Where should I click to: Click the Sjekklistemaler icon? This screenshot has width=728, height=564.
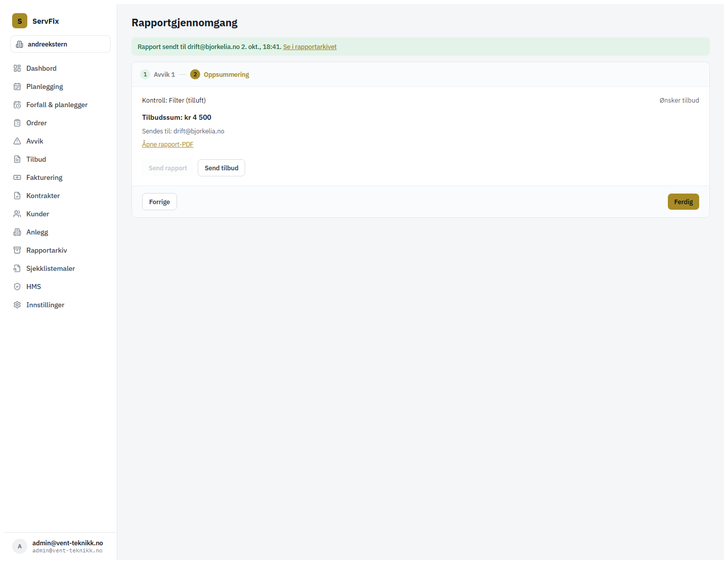(x=17, y=268)
